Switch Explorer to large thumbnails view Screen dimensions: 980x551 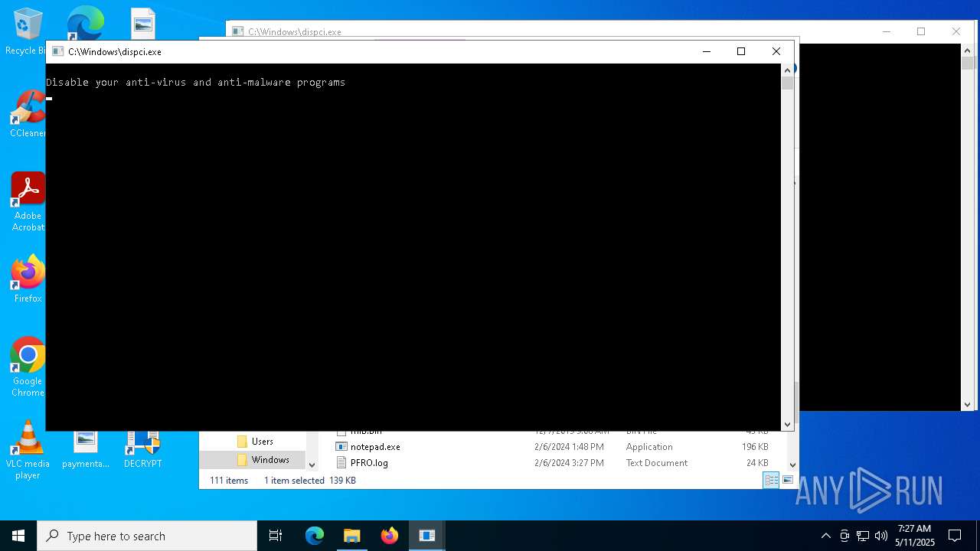[788, 480]
